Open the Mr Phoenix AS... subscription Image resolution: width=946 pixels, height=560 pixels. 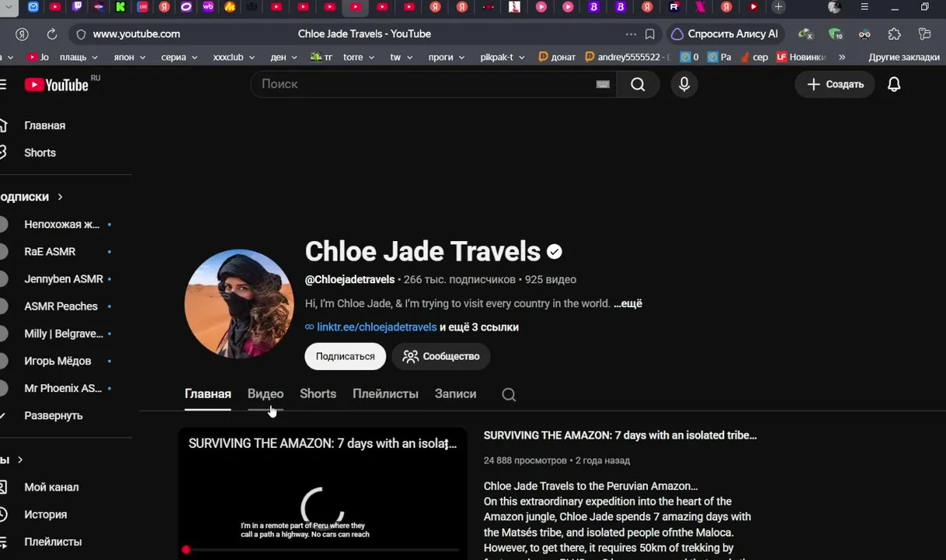[x=62, y=388]
